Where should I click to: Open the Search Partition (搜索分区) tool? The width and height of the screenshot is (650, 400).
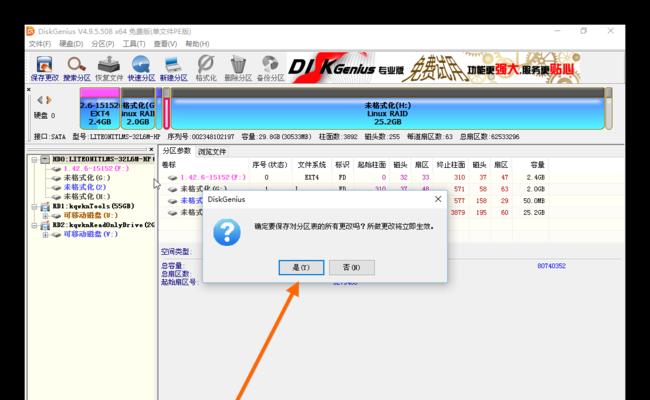point(77,68)
